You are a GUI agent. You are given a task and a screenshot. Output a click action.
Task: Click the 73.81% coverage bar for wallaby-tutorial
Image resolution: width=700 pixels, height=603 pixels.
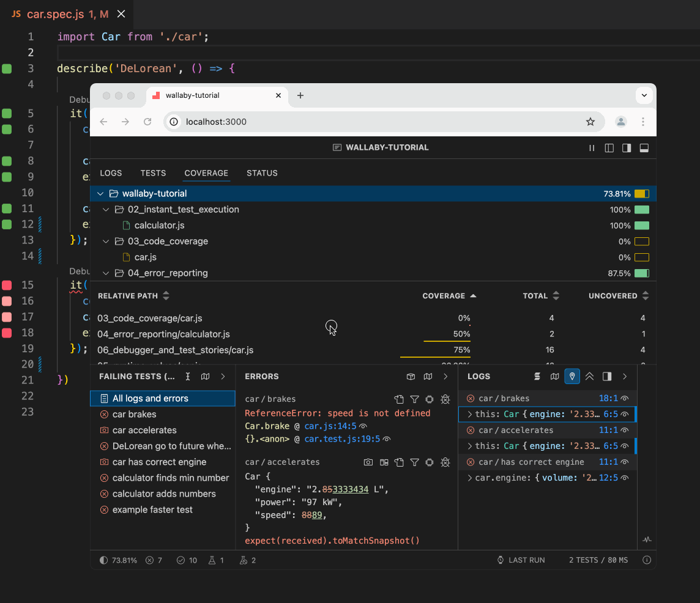pyautogui.click(x=641, y=194)
